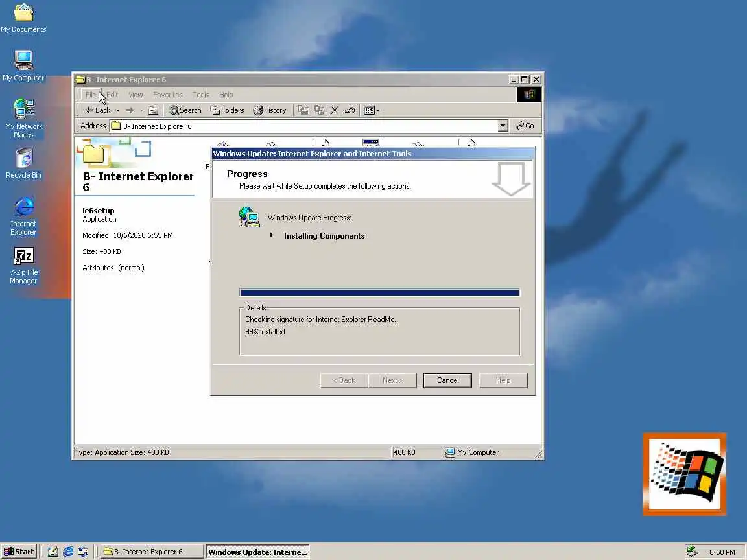Click 'Attributes: (normal)' text
The width and height of the screenshot is (747, 560).
113,268
